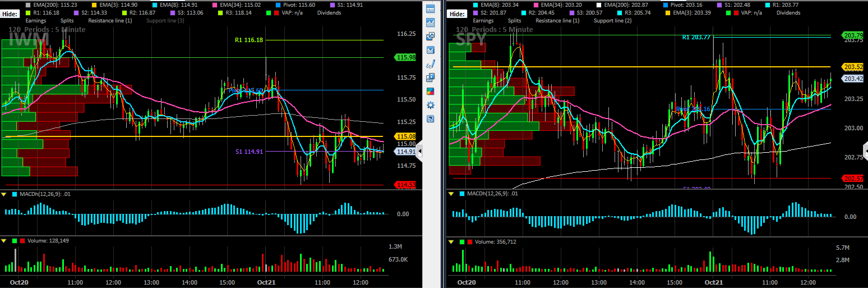
Task: Hide R3: 205.74 on SPY legend
Action: [635, 12]
